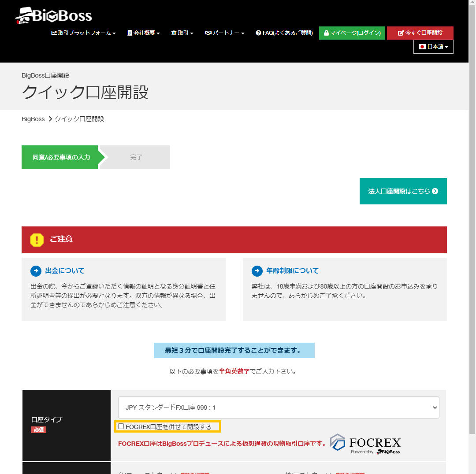
Task: Select 完了 step tab
Action: [x=136, y=157]
